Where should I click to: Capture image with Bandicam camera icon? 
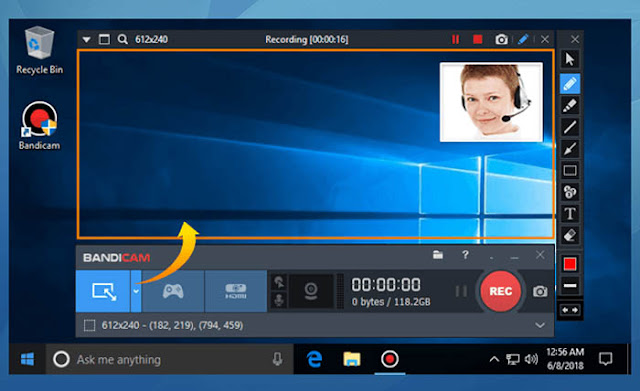(540, 291)
